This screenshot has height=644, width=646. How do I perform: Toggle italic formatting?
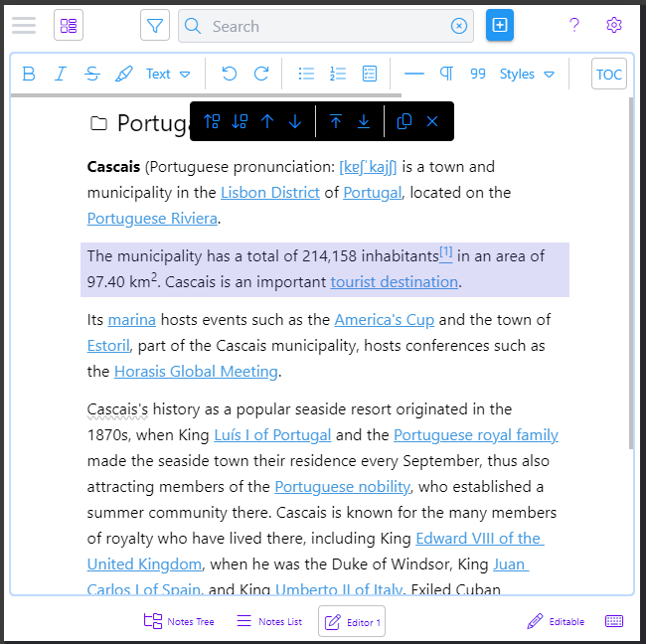coord(61,75)
